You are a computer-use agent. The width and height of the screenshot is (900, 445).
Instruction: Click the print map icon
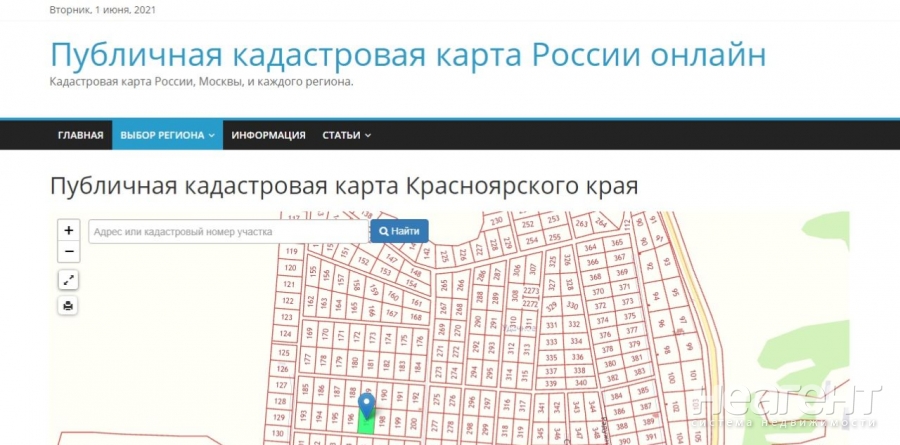click(x=68, y=306)
